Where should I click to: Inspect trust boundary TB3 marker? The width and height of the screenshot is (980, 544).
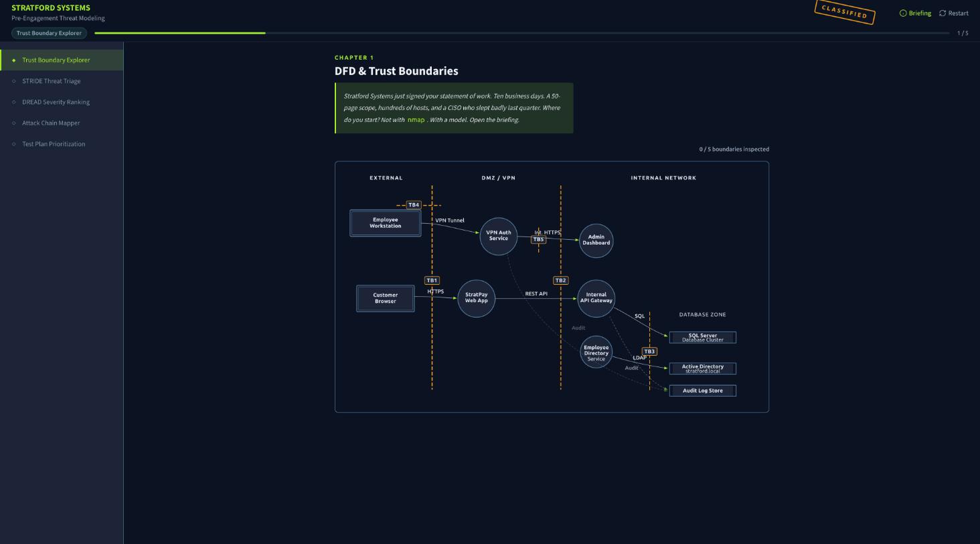pyautogui.click(x=649, y=352)
